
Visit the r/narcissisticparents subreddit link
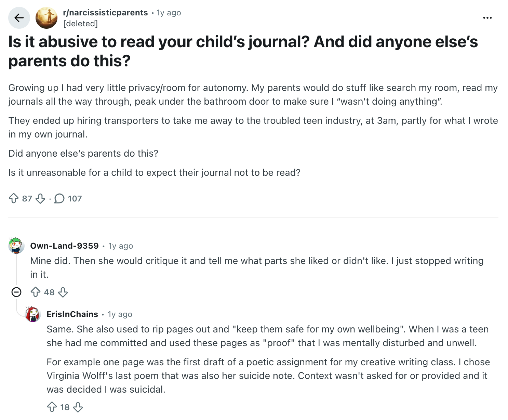pyautogui.click(x=105, y=13)
